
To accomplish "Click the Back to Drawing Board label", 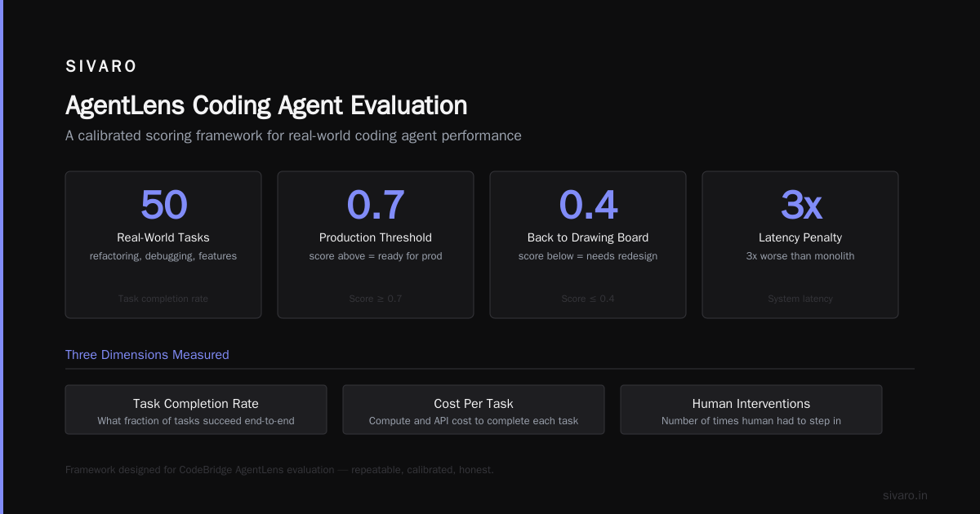I will [588, 237].
